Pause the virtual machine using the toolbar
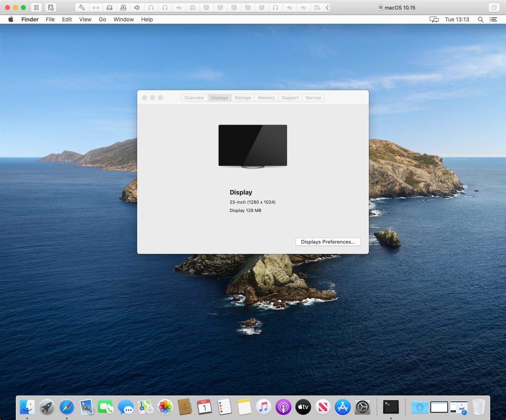 click(x=36, y=7)
